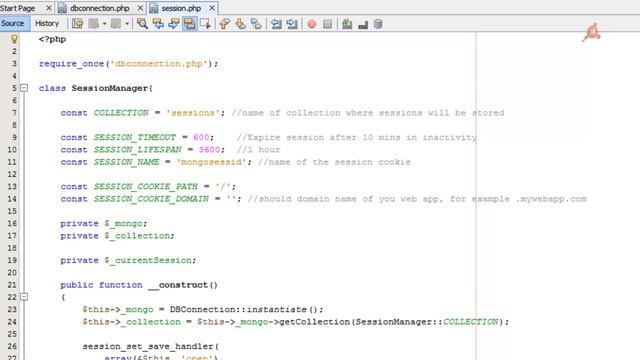Image resolution: width=640 pixels, height=360 pixels.
Task: Click the 'sessions' string value
Action: click(x=193, y=113)
